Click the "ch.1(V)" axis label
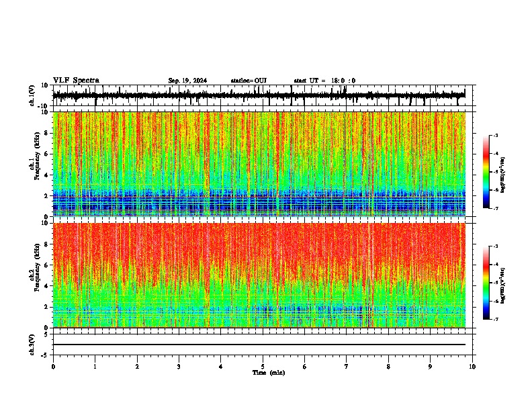 [x=32, y=95]
